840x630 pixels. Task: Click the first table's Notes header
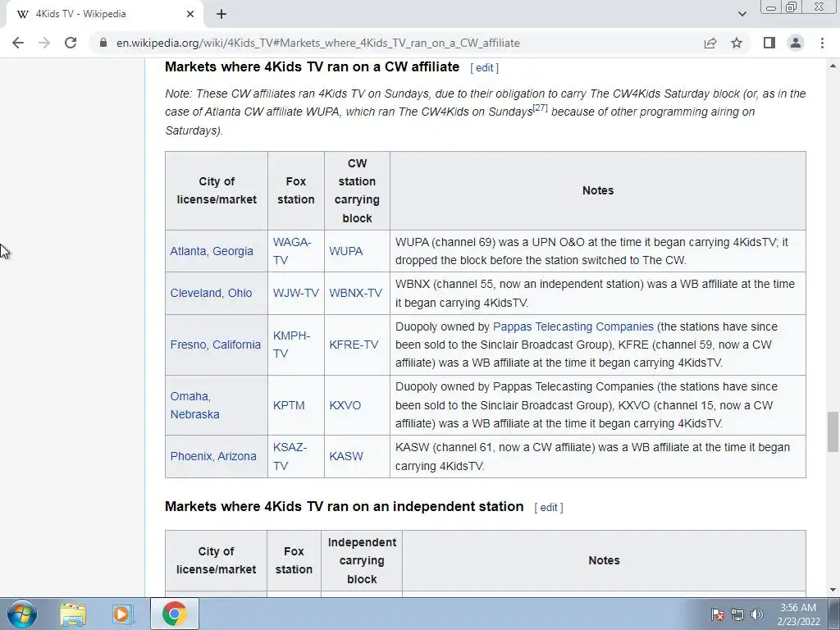click(598, 190)
